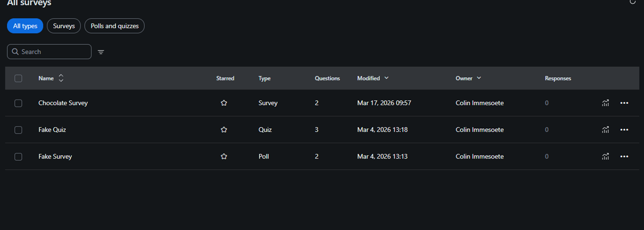644x230 pixels.
Task: Tick the Fake Quiz checkbox
Action: point(18,130)
